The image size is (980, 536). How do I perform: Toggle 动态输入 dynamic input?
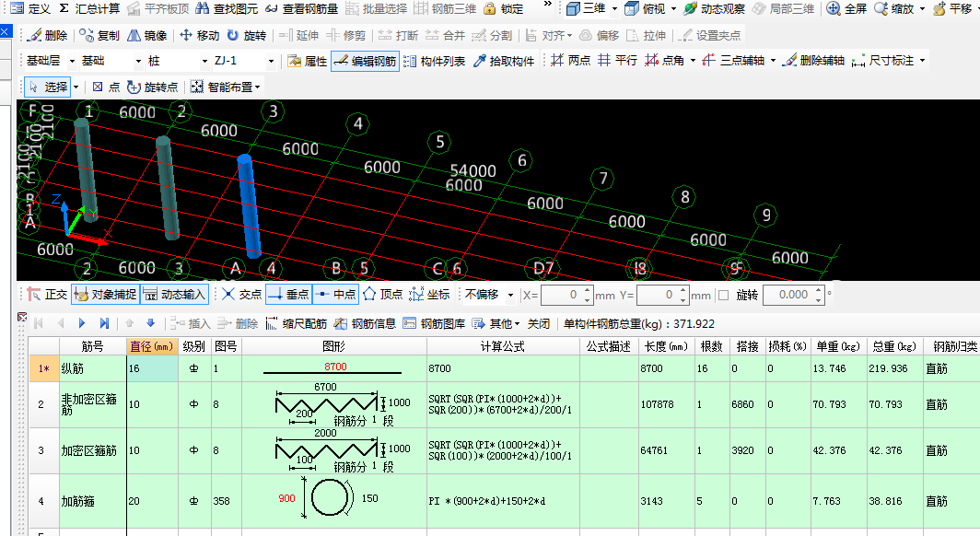tap(174, 294)
